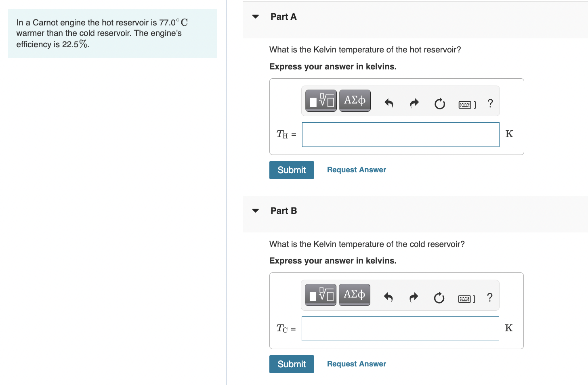
Task: Show keyboard shortcuts in Part A toolbar
Action: 467,105
